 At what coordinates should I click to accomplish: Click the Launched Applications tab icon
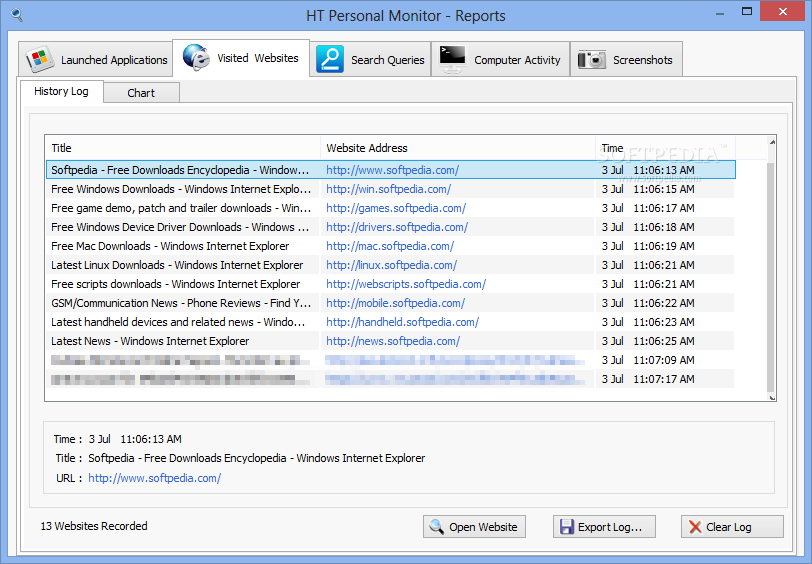[40, 60]
